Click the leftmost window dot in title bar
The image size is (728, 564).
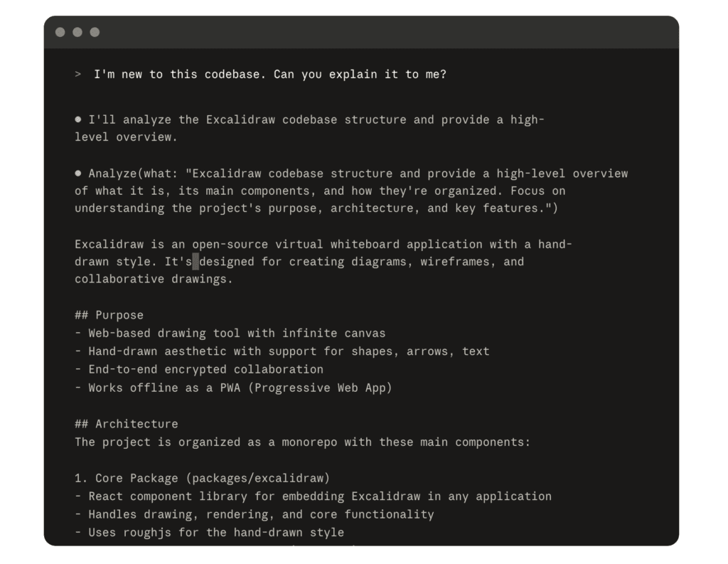coord(60,32)
